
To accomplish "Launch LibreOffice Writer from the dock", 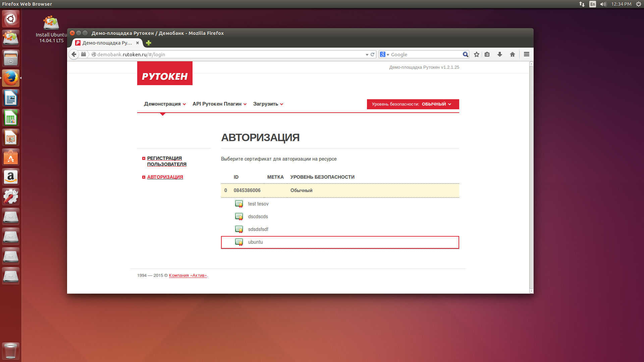I will click(11, 98).
